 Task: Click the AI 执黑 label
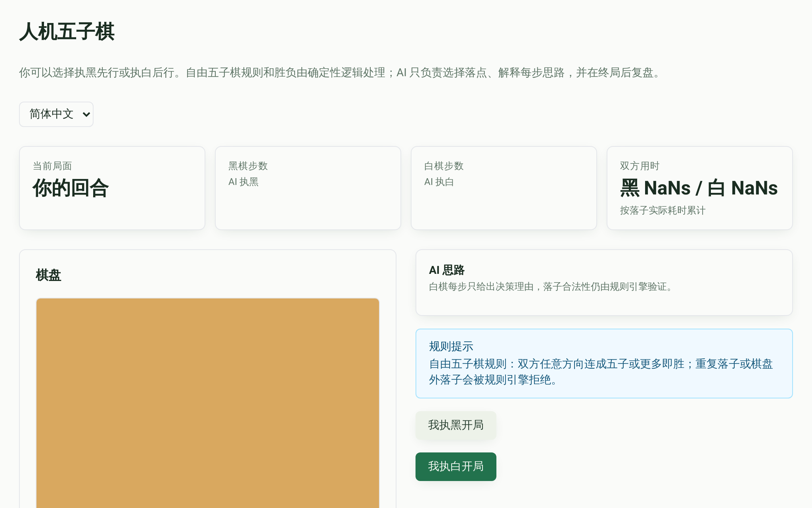[x=243, y=182]
